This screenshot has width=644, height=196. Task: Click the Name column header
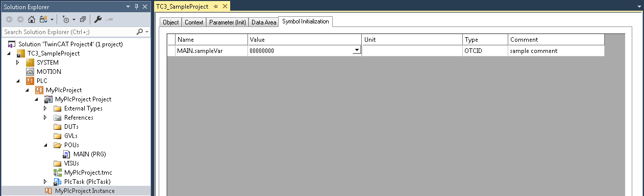pos(212,40)
